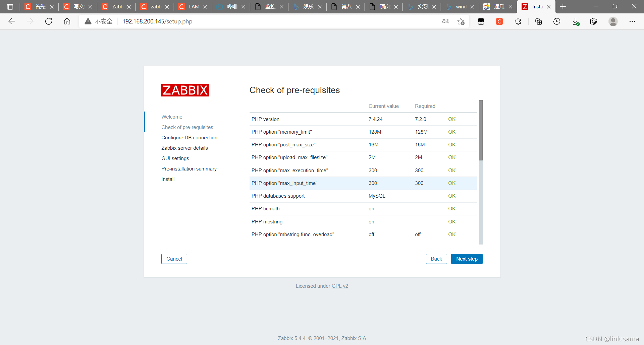Open the tab actions menu icon
Screen dimensions: 644x345
10,7
